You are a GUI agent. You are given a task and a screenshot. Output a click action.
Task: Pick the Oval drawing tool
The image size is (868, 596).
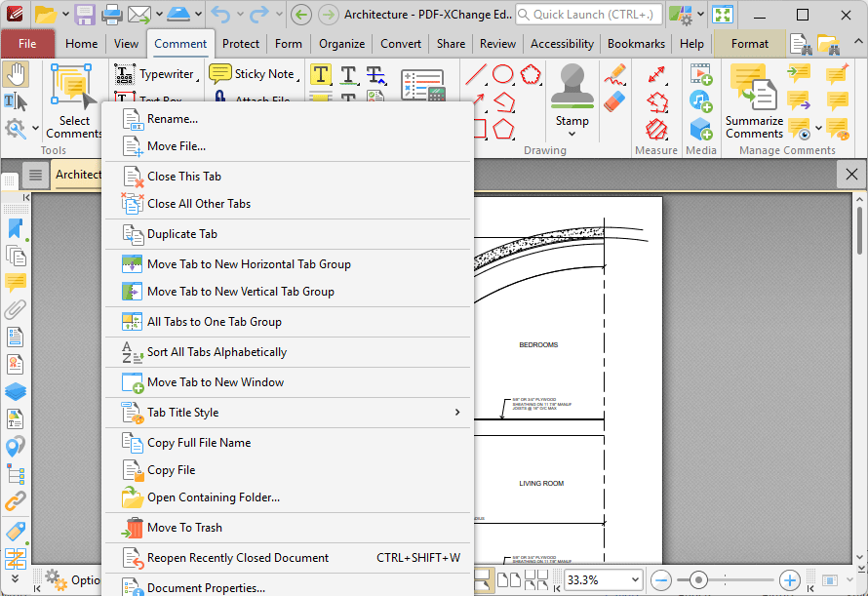[x=502, y=74]
